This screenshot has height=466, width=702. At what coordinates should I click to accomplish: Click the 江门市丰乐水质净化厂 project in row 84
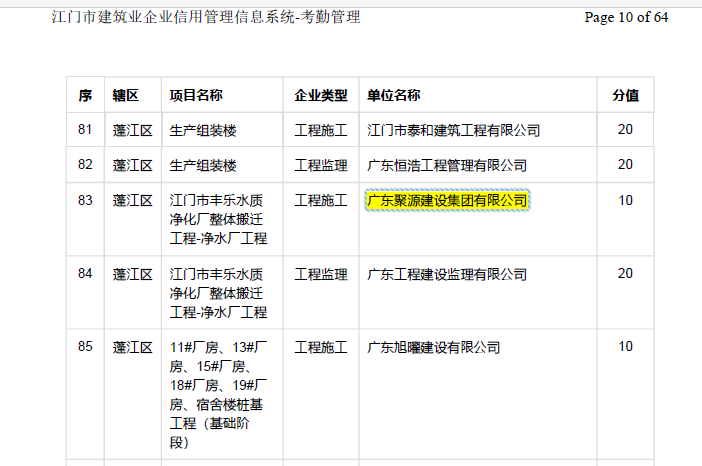[x=218, y=293]
